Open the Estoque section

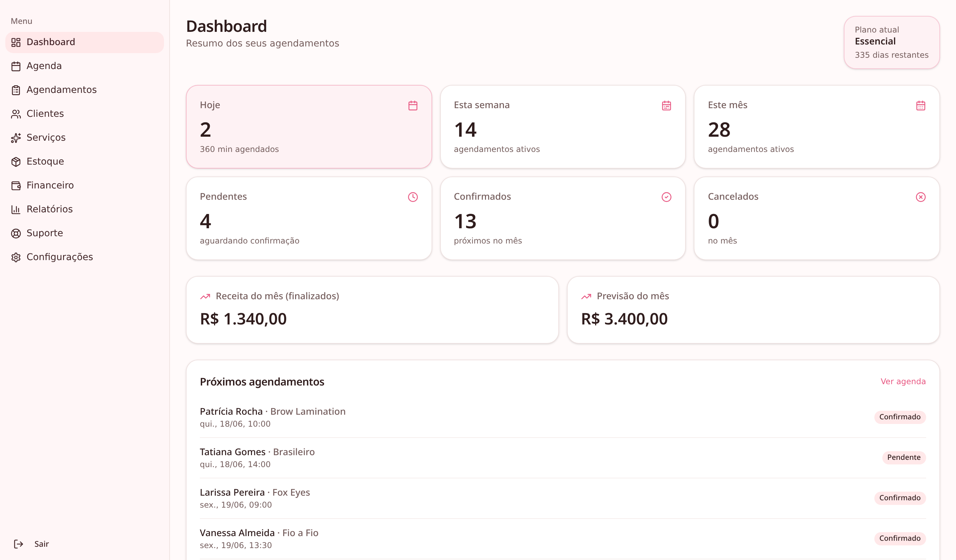click(x=85, y=162)
